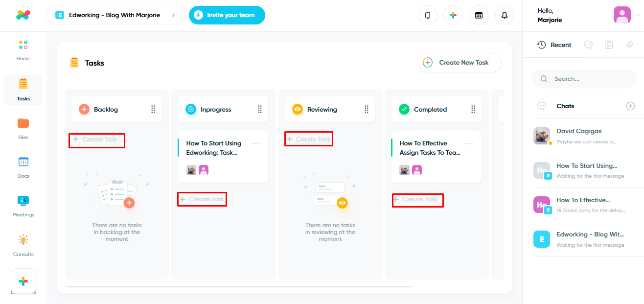
Task: Click the pink assignee avatar on Inprogress task
Action: point(204,170)
